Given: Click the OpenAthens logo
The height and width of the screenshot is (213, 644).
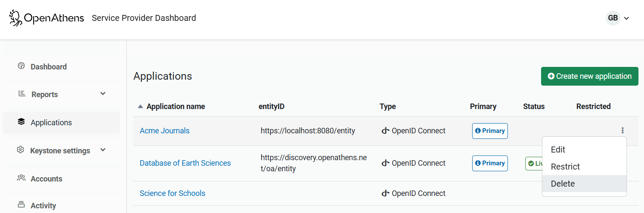Looking at the screenshot, I should click(47, 18).
